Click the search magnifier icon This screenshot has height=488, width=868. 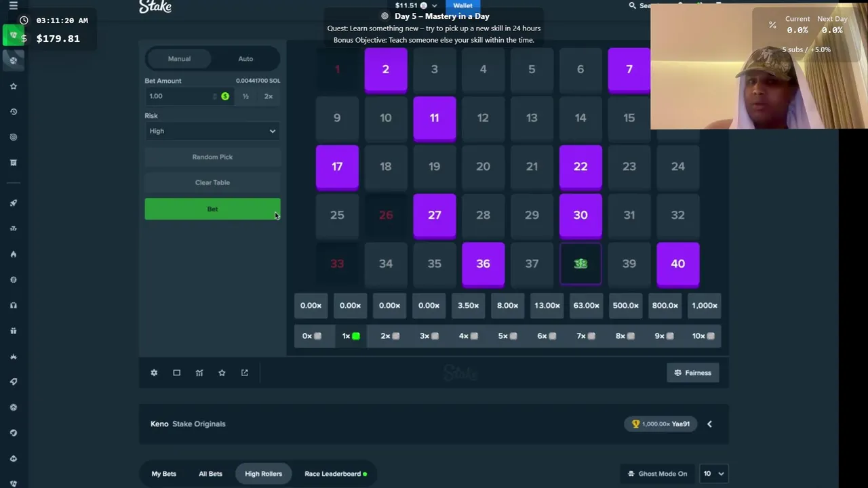pyautogui.click(x=633, y=5)
